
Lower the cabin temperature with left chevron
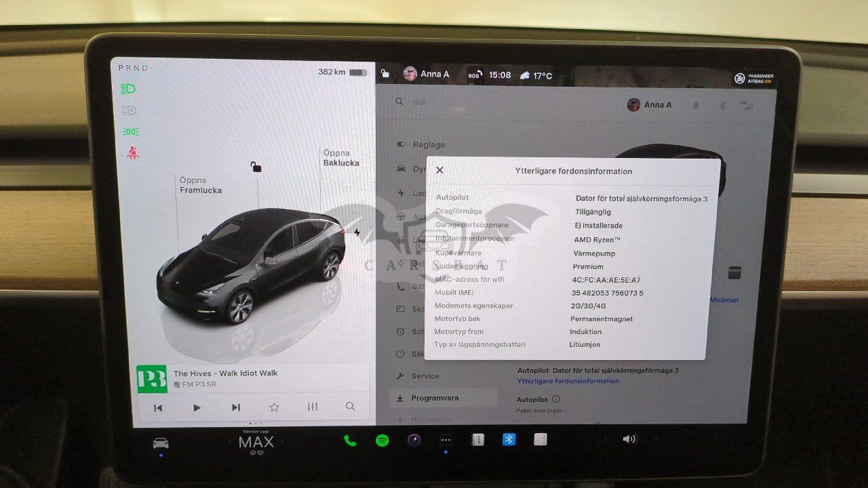point(229,443)
